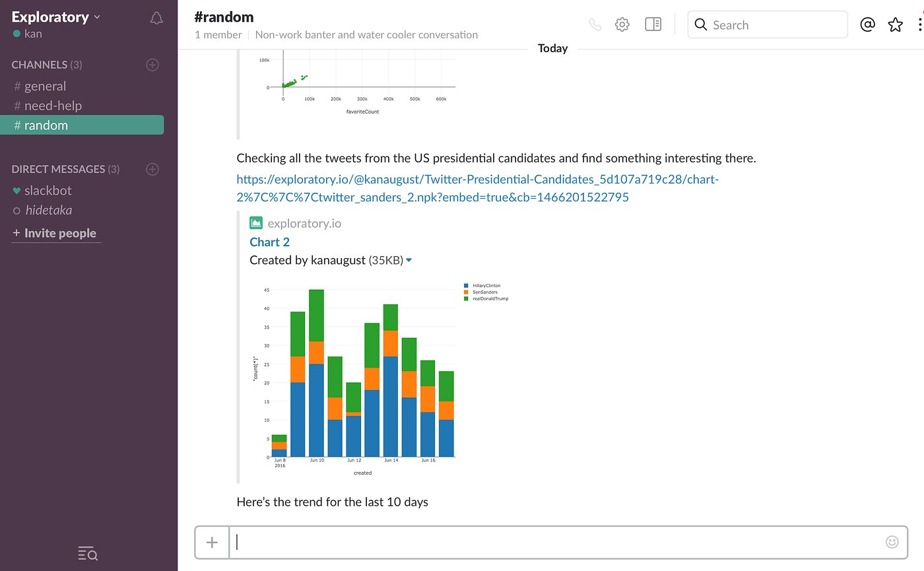This screenshot has width=924, height=571.
Task: Click the Invite people link
Action: 55,233
